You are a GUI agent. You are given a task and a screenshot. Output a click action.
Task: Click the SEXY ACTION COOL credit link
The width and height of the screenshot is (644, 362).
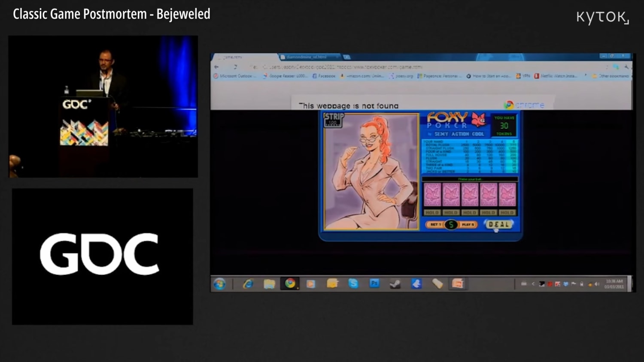pos(459,134)
